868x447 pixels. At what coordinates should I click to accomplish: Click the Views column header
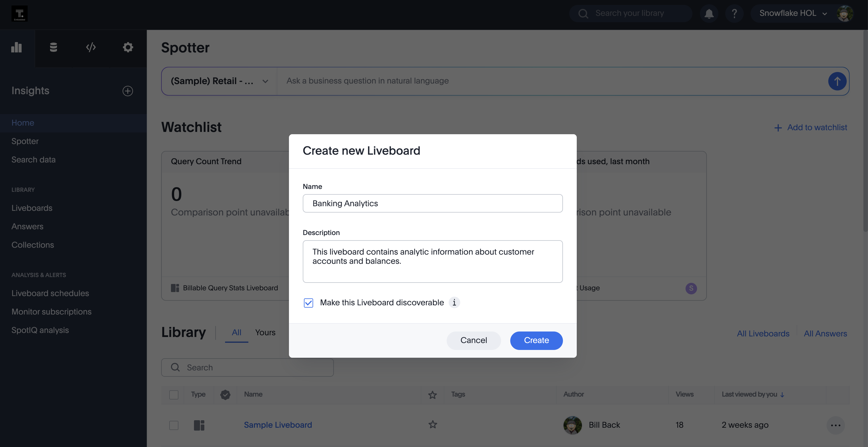[684, 394]
